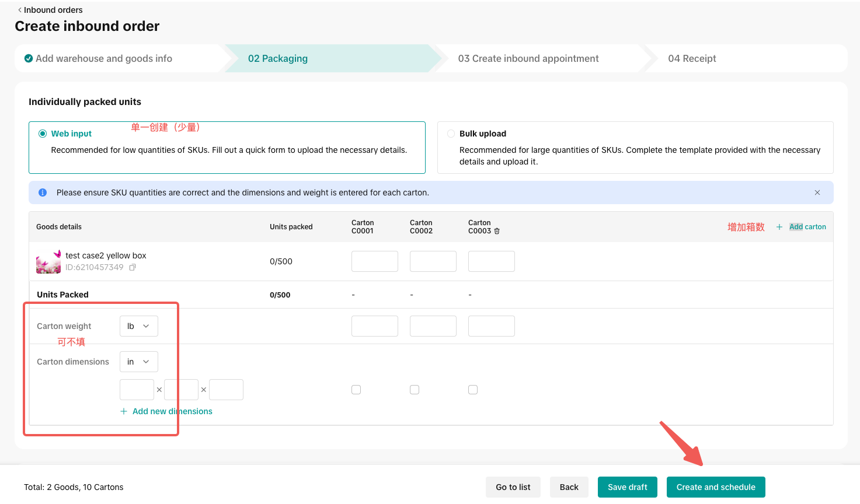Click the plus icon for new dimensions

point(124,411)
